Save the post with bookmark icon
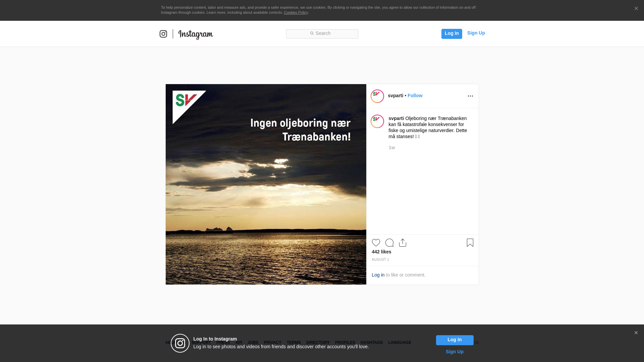 tap(470, 243)
